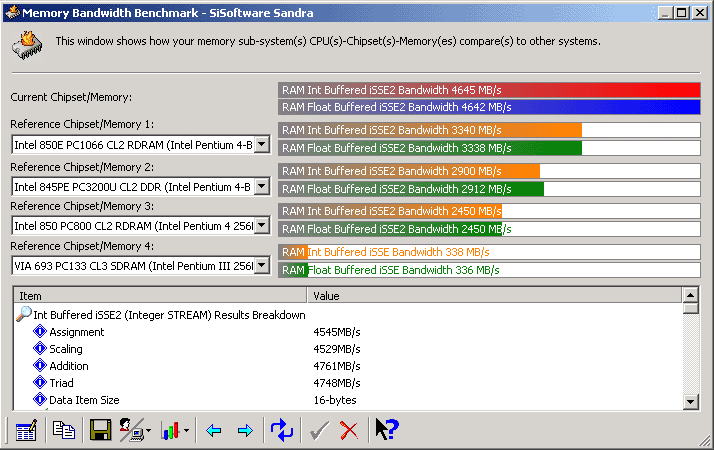Click the info icon next to Triad

tap(40, 383)
